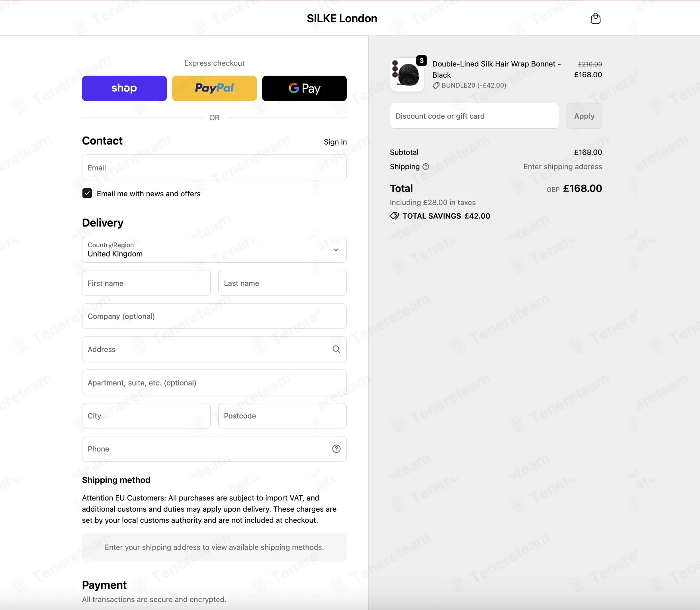
Task: Click the Apply discount button
Action: 584,116
